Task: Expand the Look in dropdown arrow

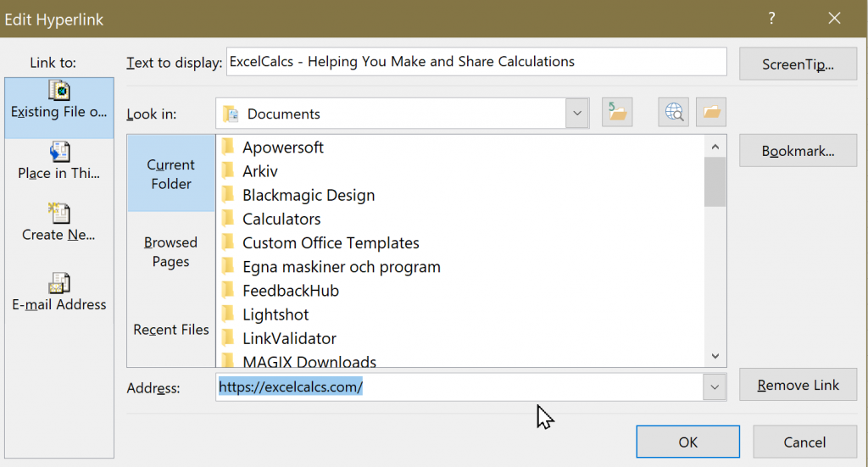Action: 576,113
